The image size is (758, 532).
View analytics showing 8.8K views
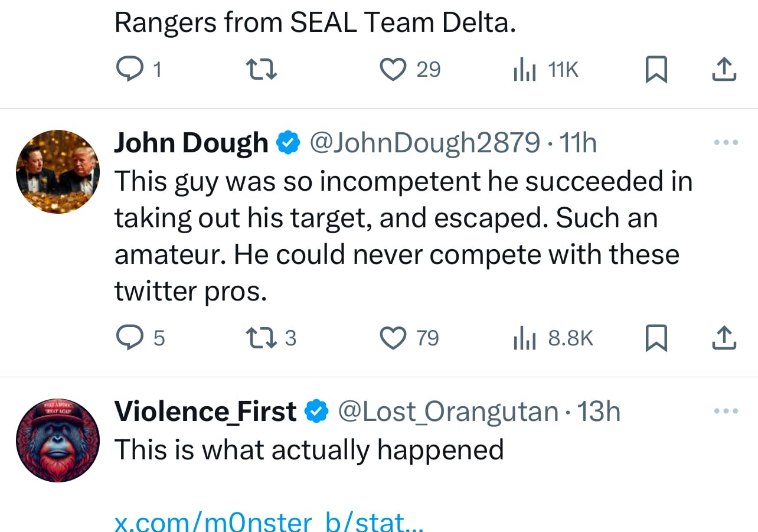click(525, 338)
